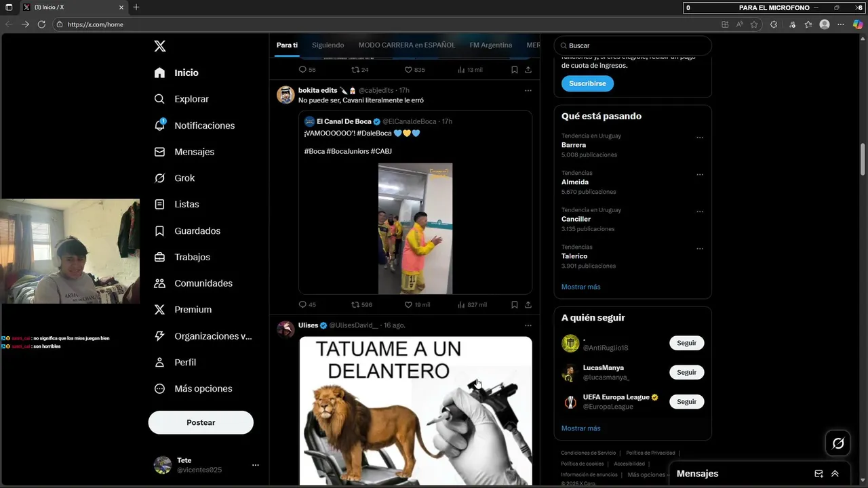The image size is (868, 488).
Task: Click the Premium X icon
Action: [x=159, y=310]
